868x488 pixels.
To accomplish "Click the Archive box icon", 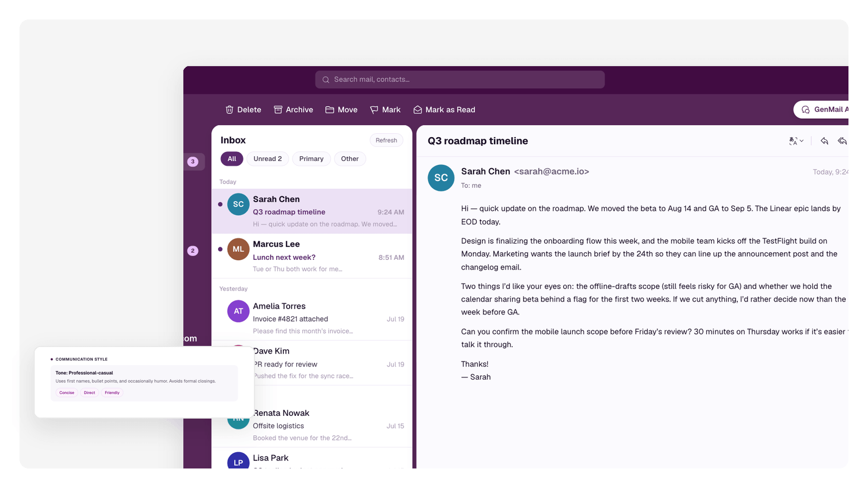I will 278,110.
